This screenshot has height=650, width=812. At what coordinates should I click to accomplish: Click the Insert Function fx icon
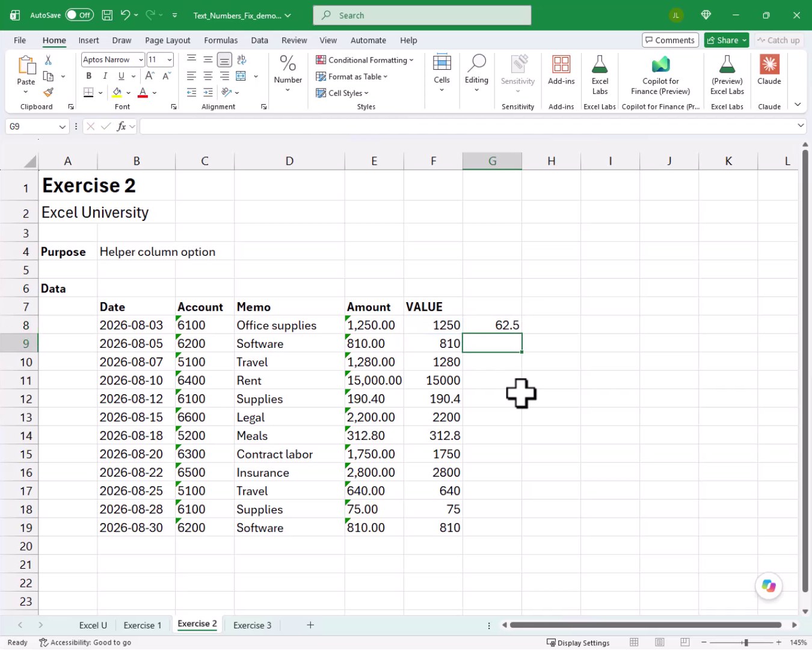(121, 126)
